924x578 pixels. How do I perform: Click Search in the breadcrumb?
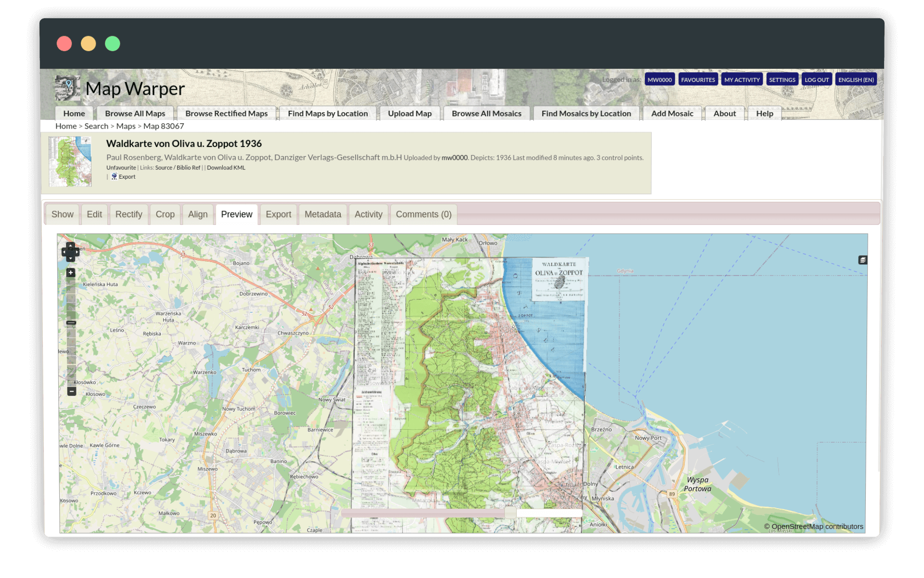tap(96, 126)
